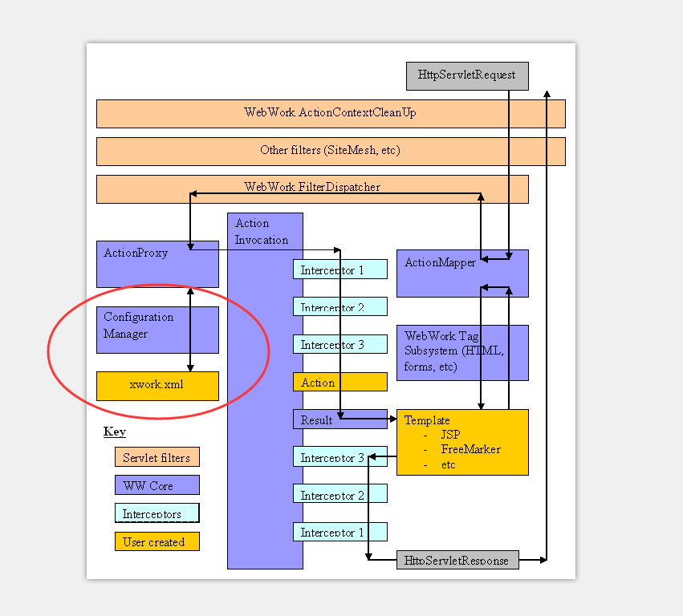Click the Interceptors legend entry
Image resolution: width=683 pixels, height=616 pixels.
(157, 513)
